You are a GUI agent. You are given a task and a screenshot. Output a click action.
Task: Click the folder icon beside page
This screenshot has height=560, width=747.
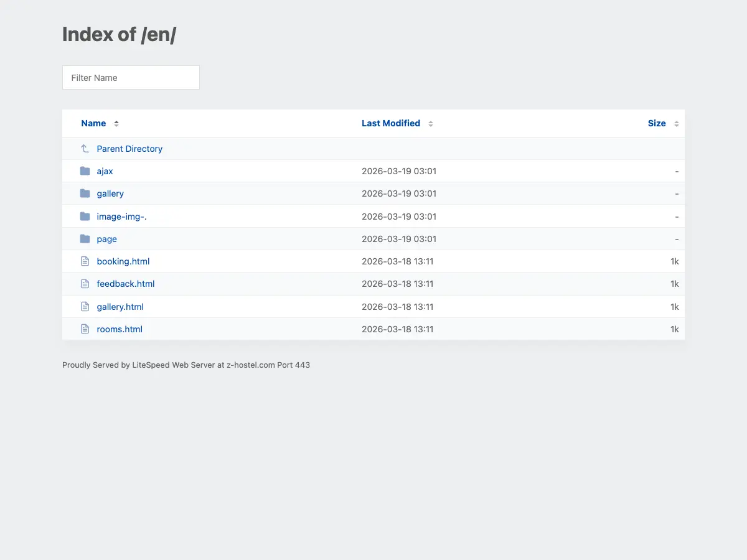pos(85,239)
